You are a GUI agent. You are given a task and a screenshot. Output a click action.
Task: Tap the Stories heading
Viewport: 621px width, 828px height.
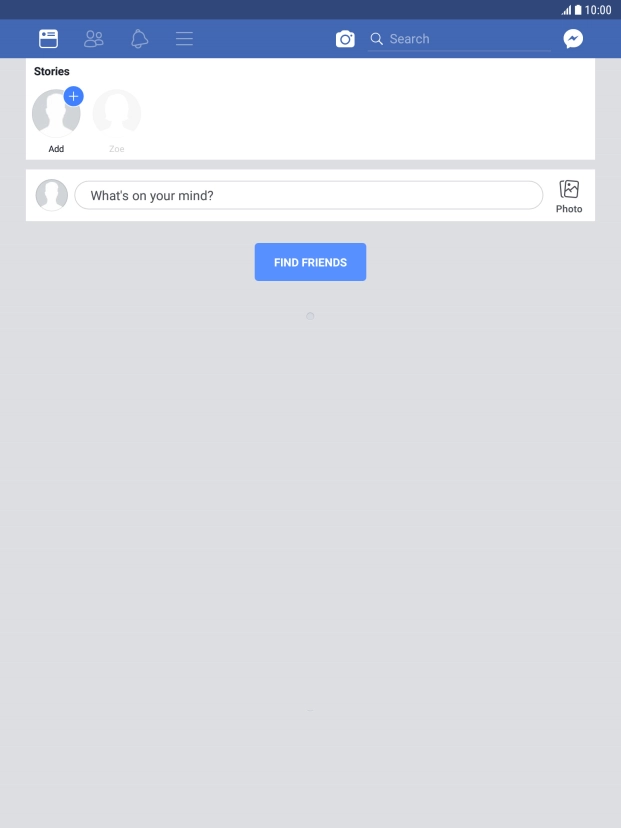coord(52,71)
